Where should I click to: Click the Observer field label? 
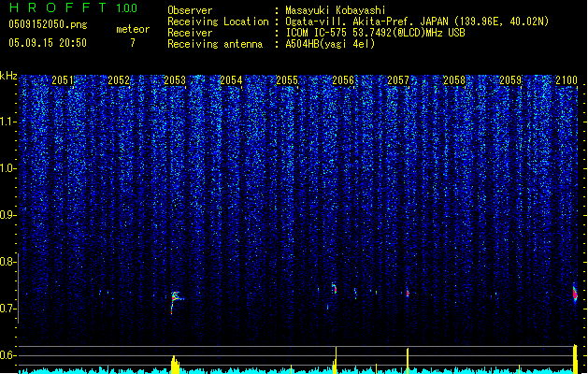click(190, 10)
